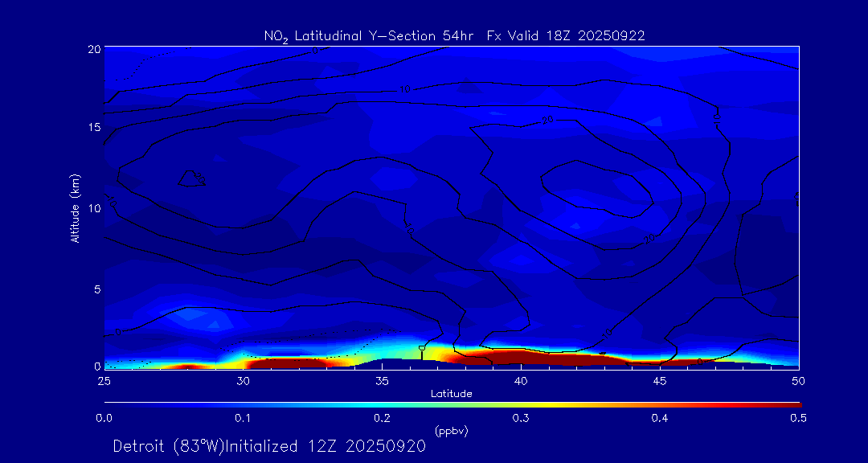The image size is (868, 463).
Task: Click colorbar tick label 0.3
Action: point(521,419)
